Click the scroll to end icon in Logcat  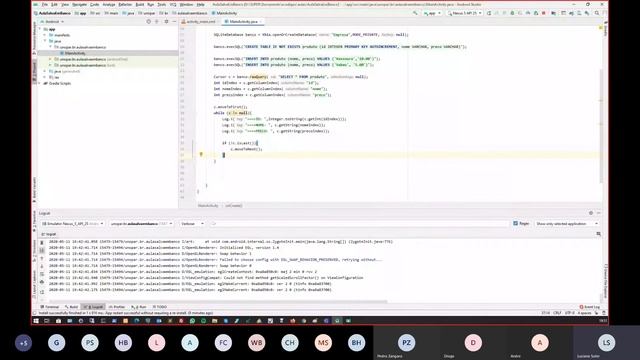42,251
